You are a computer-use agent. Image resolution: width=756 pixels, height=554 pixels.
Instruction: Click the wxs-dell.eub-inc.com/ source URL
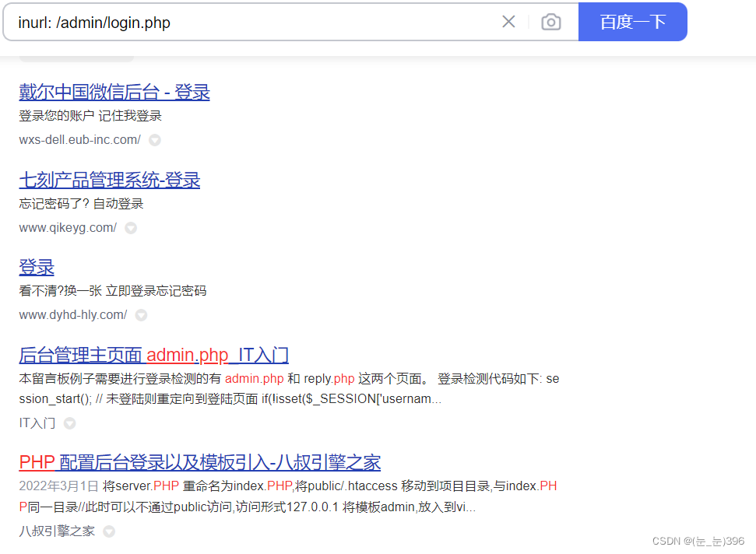pyautogui.click(x=79, y=140)
